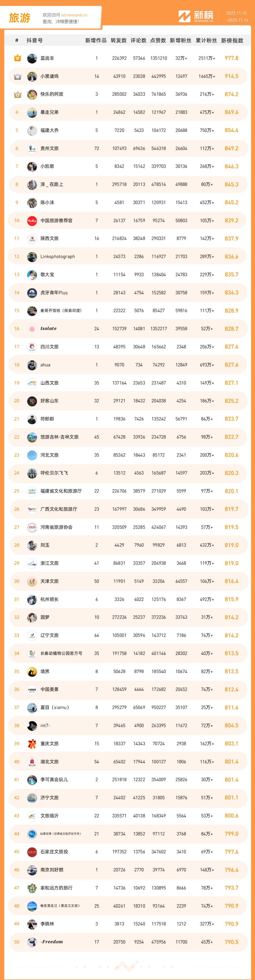Click the 重庆文旅 red figure avatar icon
The height and width of the screenshot is (980, 255).
click(x=32, y=744)
